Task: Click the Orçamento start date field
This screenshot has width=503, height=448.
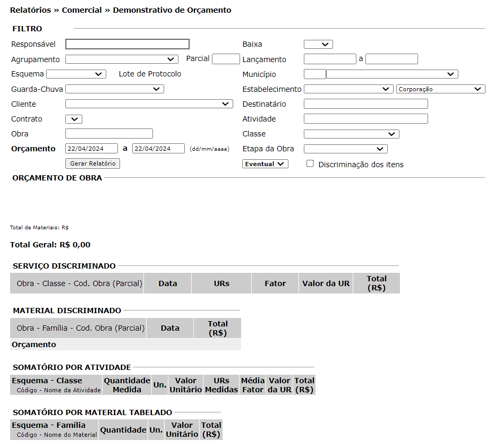Action: pos(91,149)
